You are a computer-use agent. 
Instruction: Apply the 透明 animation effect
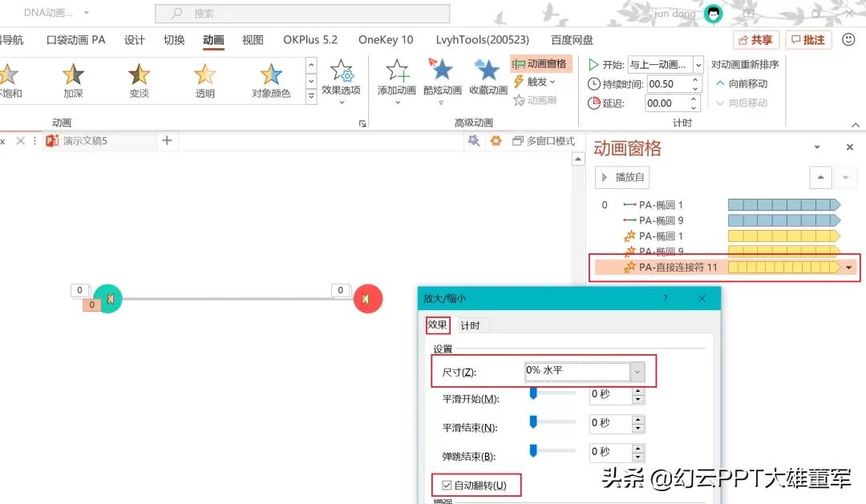pos(204,76)
